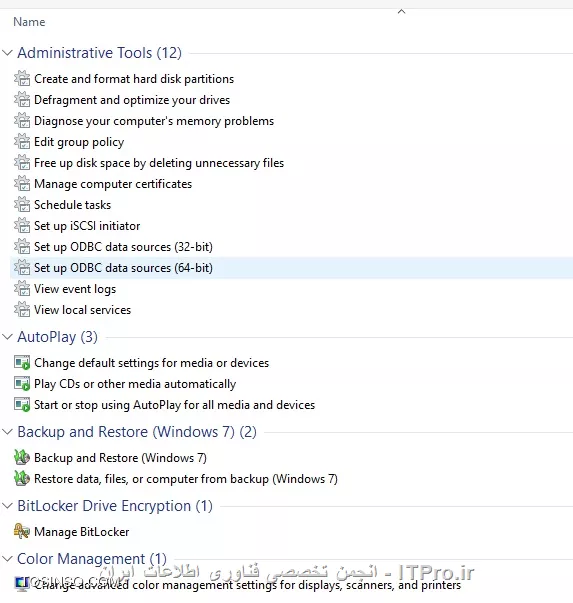573x603 pixels.
Task: Collapse Backup and Restore (Windows 7) group chevron
Action: [x=7, y=432]
